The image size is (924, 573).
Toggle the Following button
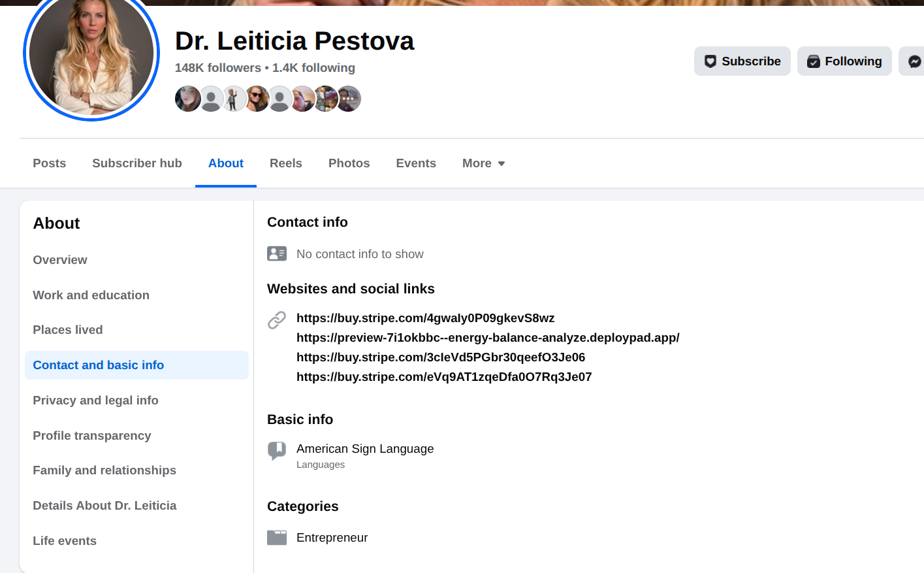tap(844, 61)
